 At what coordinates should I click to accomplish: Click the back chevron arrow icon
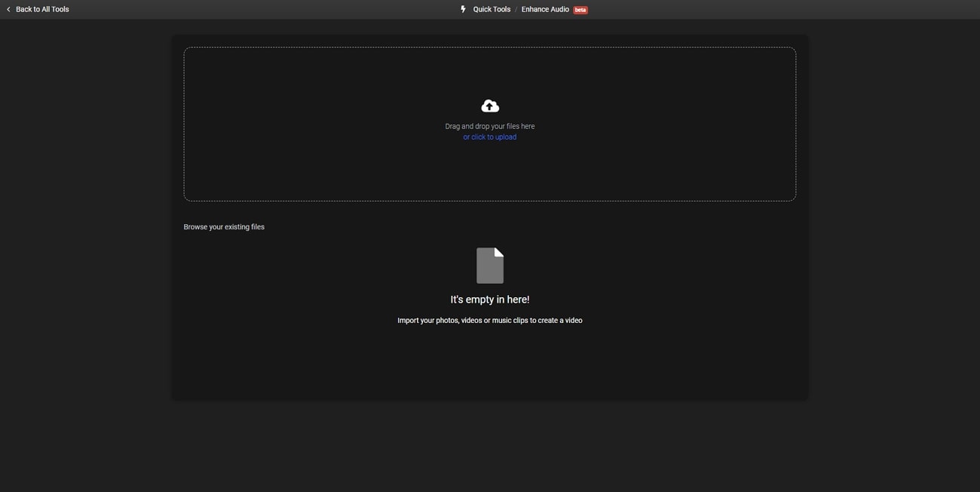pos(8,9)
